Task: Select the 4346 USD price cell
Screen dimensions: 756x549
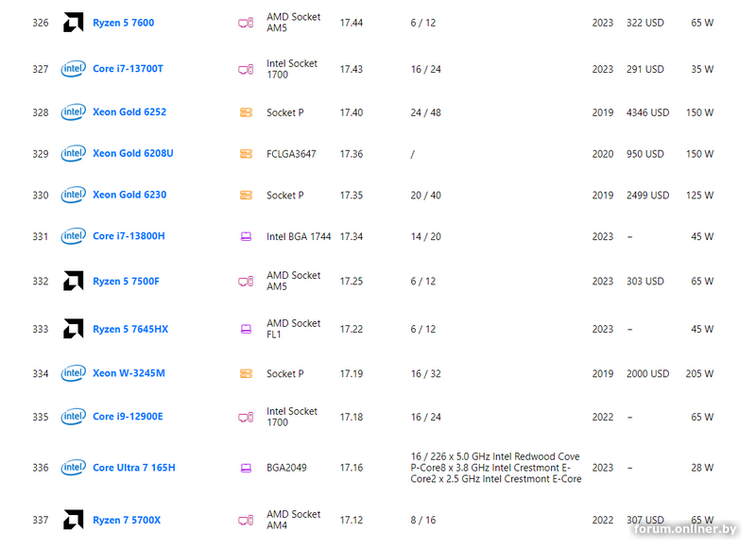Action: click(647, 112)
